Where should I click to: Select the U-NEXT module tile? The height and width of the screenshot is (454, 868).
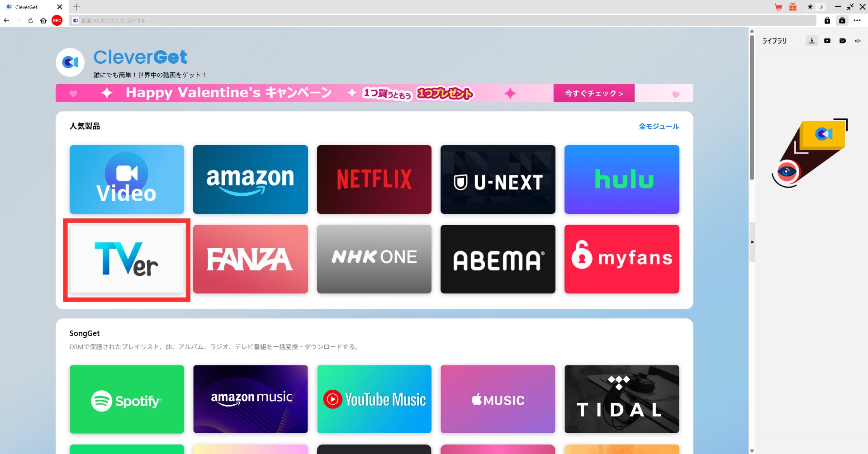coord(498,179)
